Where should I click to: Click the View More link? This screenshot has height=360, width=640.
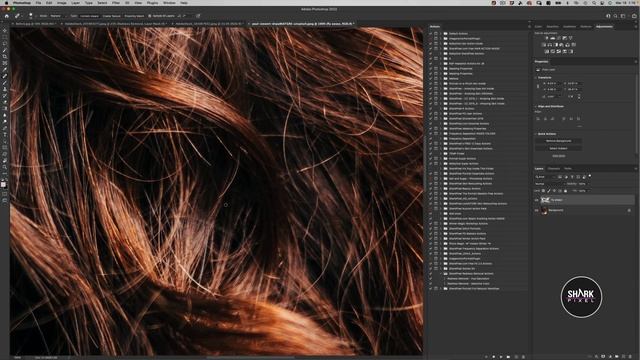click(x=558, y=156)
